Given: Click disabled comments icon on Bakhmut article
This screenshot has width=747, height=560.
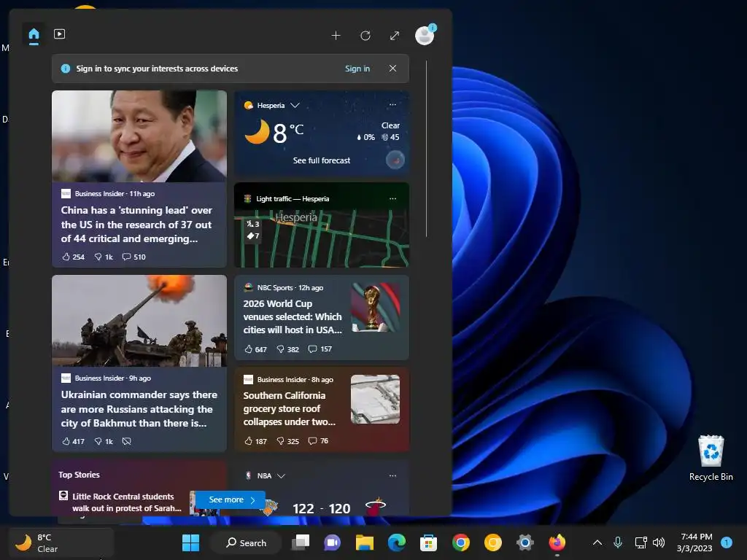Looking at the screenshot, I should pos(126,441).
